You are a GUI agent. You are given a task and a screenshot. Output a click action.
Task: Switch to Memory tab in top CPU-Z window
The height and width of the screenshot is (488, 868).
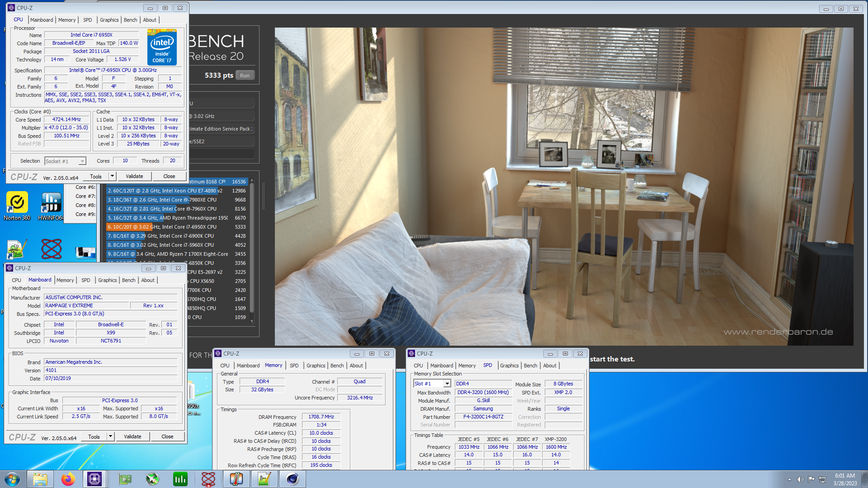(x=67, y=20)
